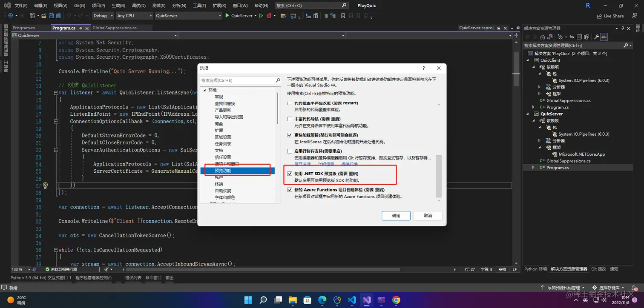The image size is (644, 308).
Task: Adjust the 133% editor zoom control
Action: 20,269
